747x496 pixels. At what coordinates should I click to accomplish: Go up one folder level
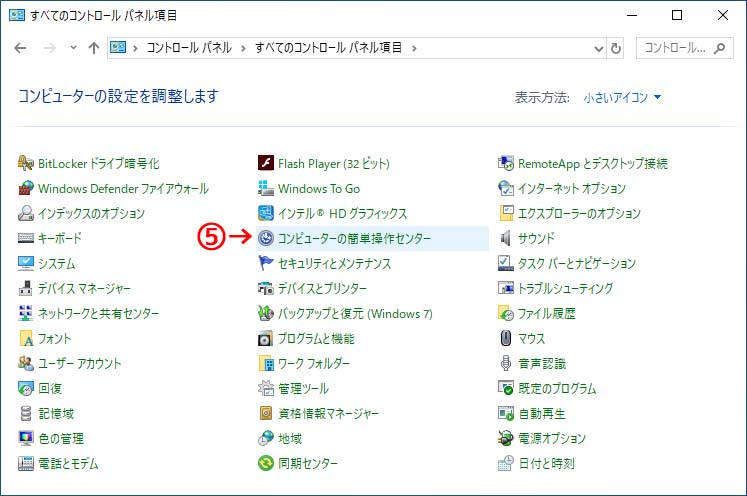tap(93, 47)
